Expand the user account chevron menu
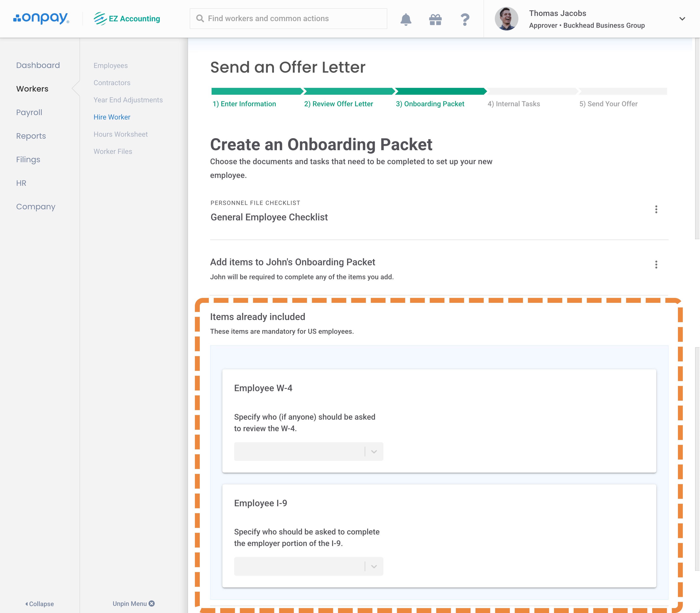The height and width of the screenshot is (613, 700). point(682,19)
